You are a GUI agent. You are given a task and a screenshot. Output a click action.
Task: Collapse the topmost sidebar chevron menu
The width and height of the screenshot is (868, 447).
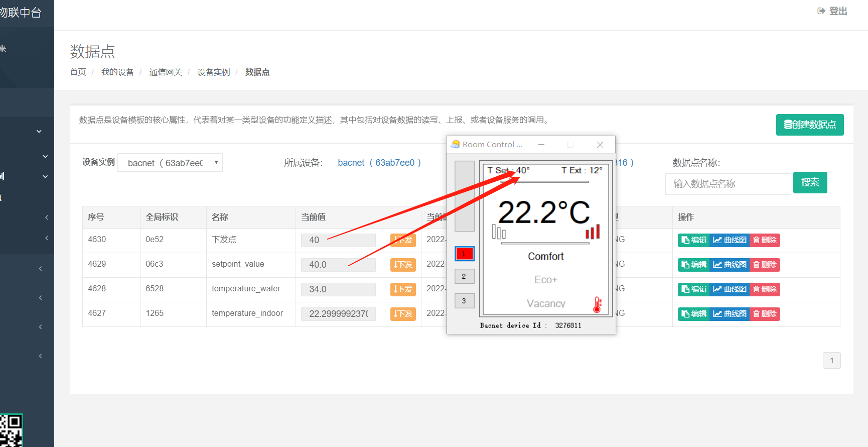[39, 132]
